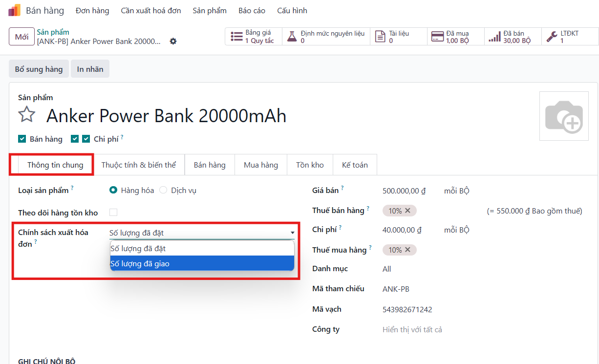
Task: Mark product as favorite with the star icon
Action: click(x=27, y=115)
